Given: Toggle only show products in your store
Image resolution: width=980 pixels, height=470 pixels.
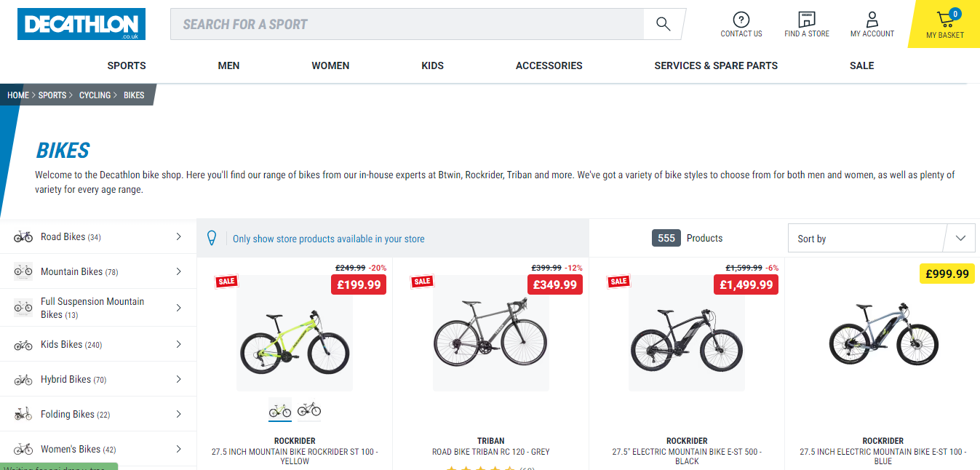Looking at the screenshot, I should [x=328, y=239].
